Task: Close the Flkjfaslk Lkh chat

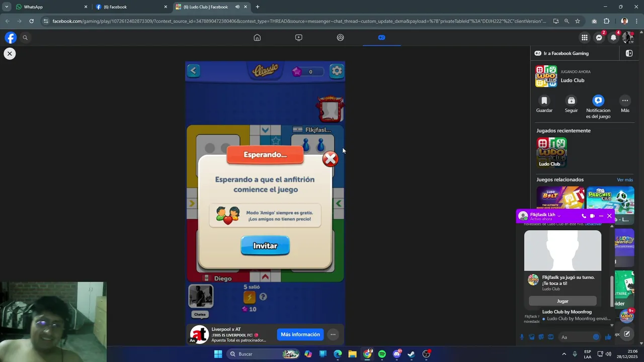Action: point(609,216)
